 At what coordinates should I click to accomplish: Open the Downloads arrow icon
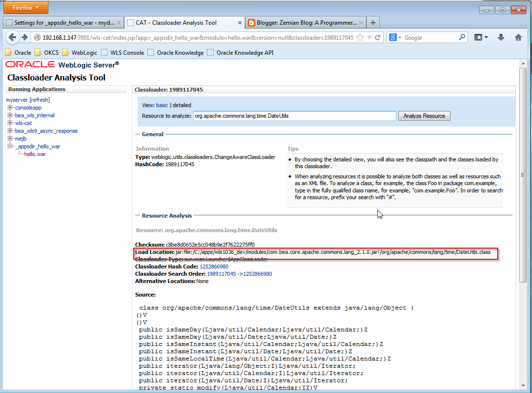tap(501, 37)
